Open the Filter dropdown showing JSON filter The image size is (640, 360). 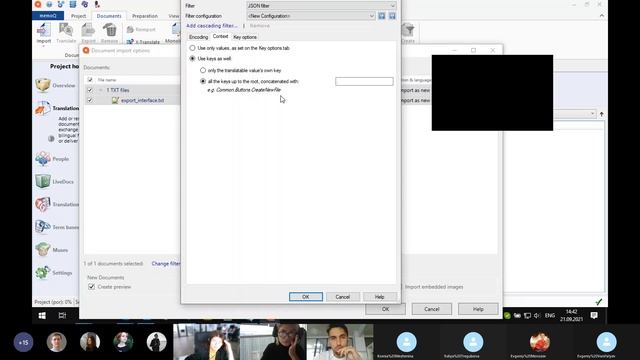[321, 6]
